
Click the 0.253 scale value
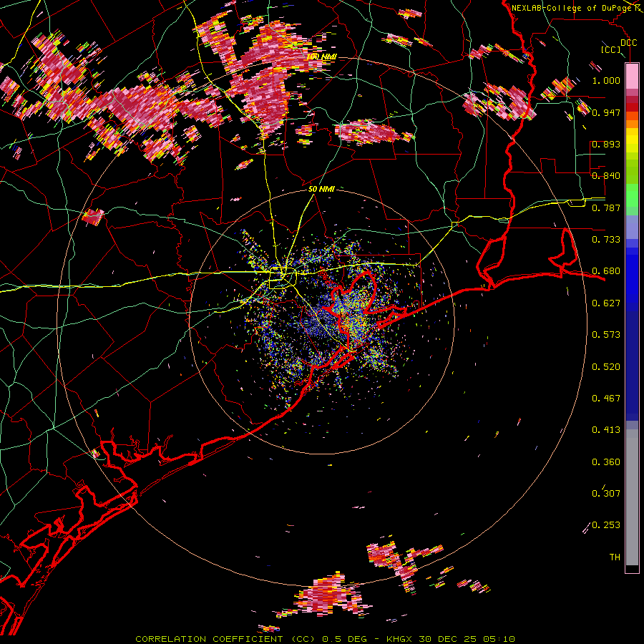click(x=606, y=525)
